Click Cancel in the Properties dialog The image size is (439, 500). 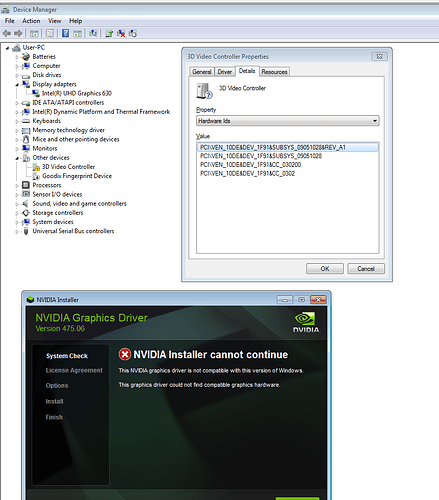[366, 269]
